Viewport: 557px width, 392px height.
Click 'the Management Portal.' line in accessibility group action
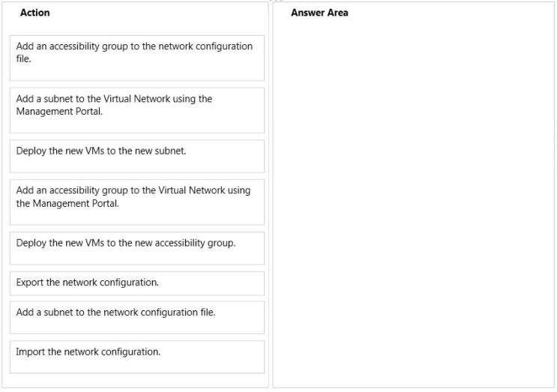[x=67, y=203]
